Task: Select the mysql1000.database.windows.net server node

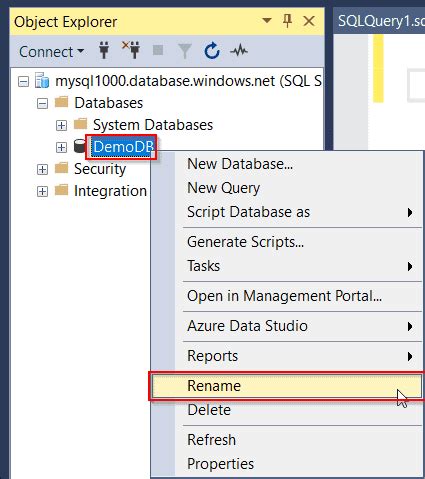Action: click(188, 81)
